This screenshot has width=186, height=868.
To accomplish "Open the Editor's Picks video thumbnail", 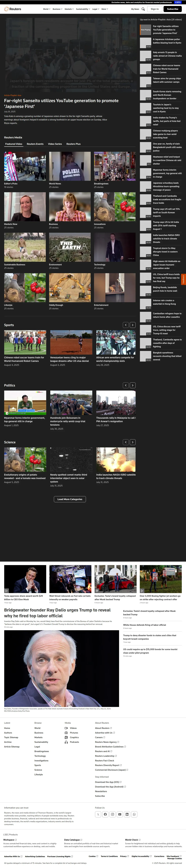I will click(25, 166).
